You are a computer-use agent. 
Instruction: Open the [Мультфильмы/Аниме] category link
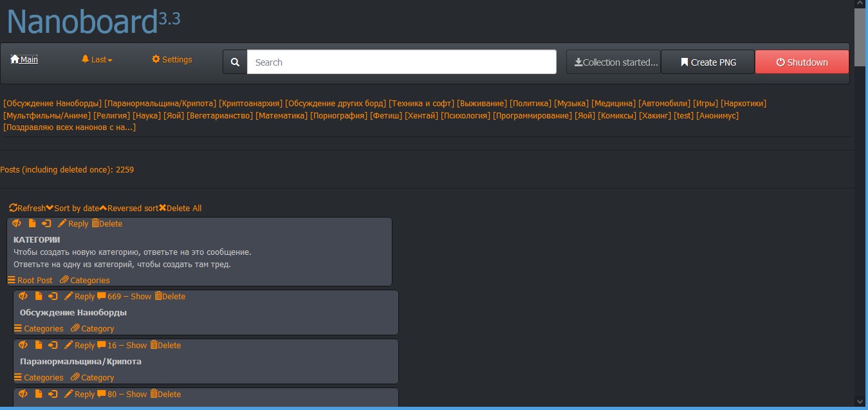pyautogui.click(x=47, y=115)
